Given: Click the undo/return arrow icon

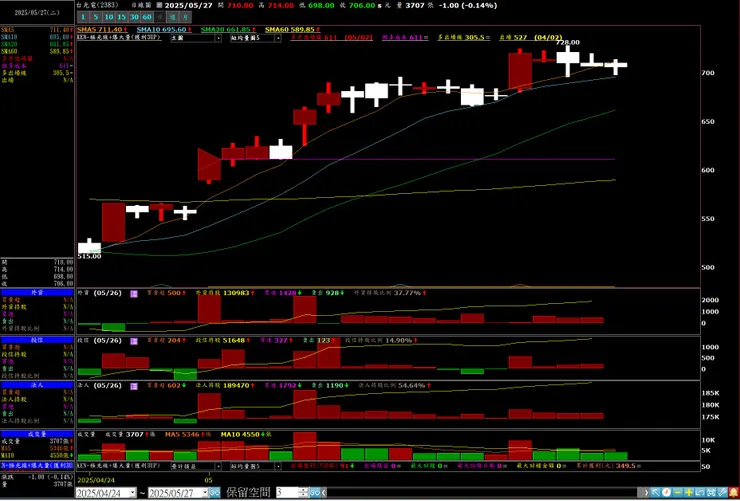Looking at the screenshot, I should [699, 492].
